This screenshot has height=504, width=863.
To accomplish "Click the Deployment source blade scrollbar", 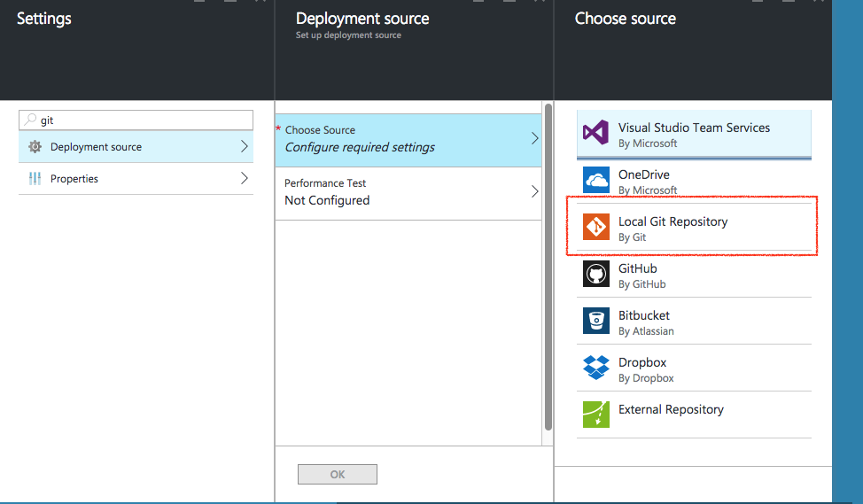I will coord(548,267).
